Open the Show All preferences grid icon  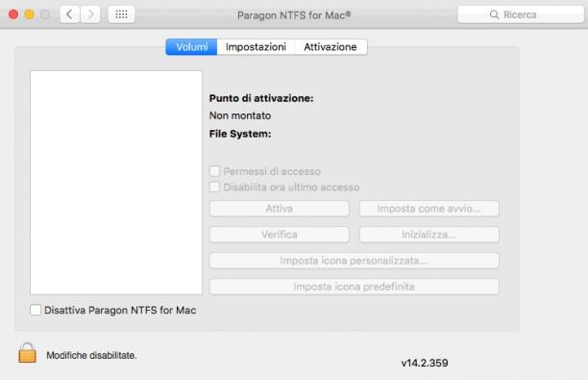(x=121, y=14)
